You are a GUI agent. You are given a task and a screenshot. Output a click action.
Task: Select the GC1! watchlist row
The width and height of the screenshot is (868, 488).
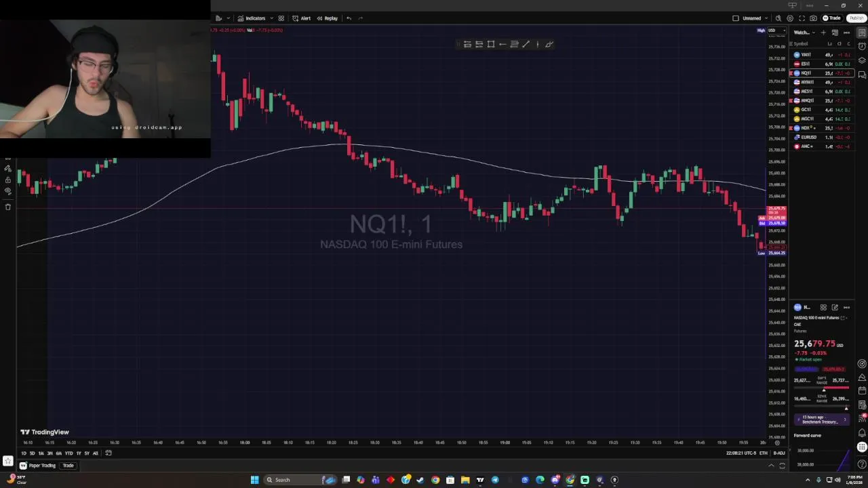[x=822, y=110]
